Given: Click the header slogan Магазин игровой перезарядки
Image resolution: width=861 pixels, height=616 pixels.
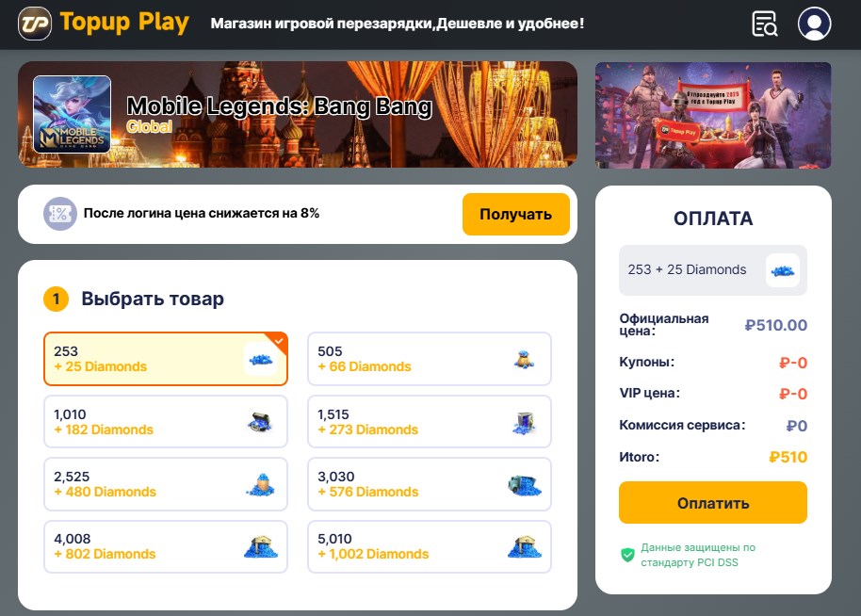Looking at the screenshot, I should pyautogui.click(x=398, y=24).
